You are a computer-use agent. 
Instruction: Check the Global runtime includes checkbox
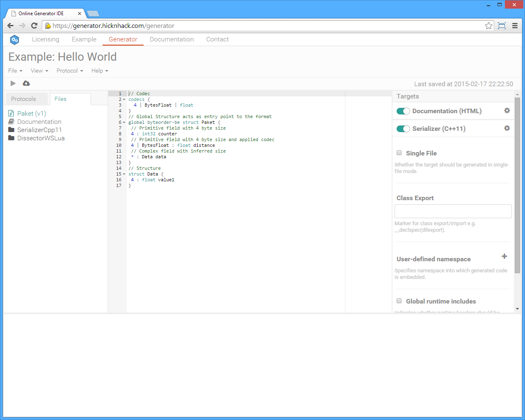click(399, 301)
